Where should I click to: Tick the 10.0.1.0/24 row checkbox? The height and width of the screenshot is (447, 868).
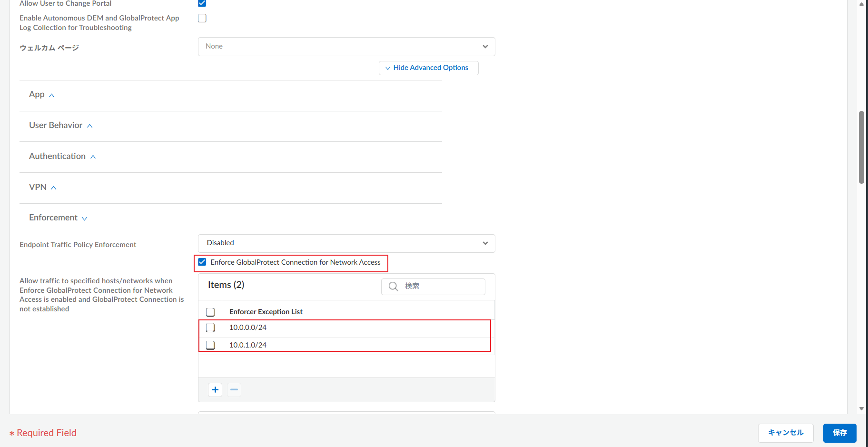(x=210, y=345)
